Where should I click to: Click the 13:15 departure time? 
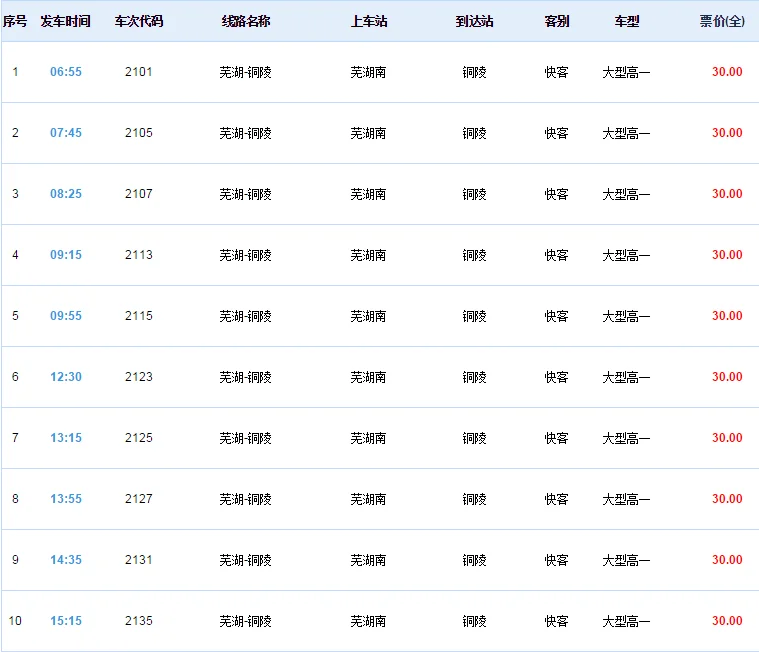pos(66,438)
